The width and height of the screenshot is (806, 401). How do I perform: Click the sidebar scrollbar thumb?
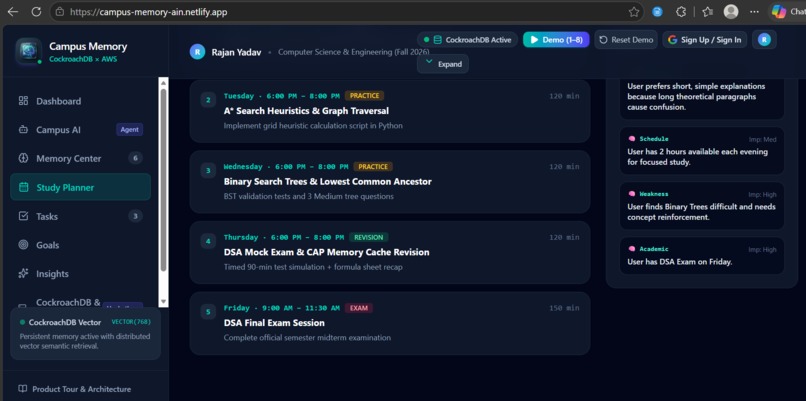(163, 180)
